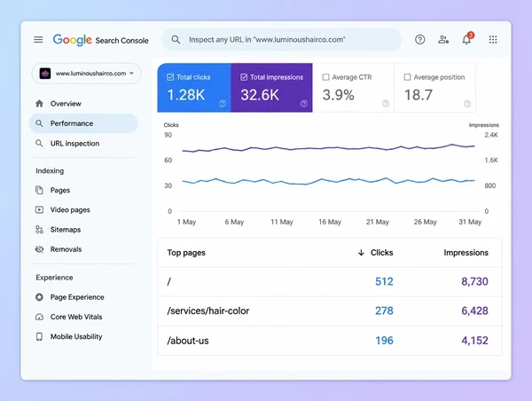Screen dimensions: 532x401
Task: Click the 31 May axis label
Action: (470, 222)
